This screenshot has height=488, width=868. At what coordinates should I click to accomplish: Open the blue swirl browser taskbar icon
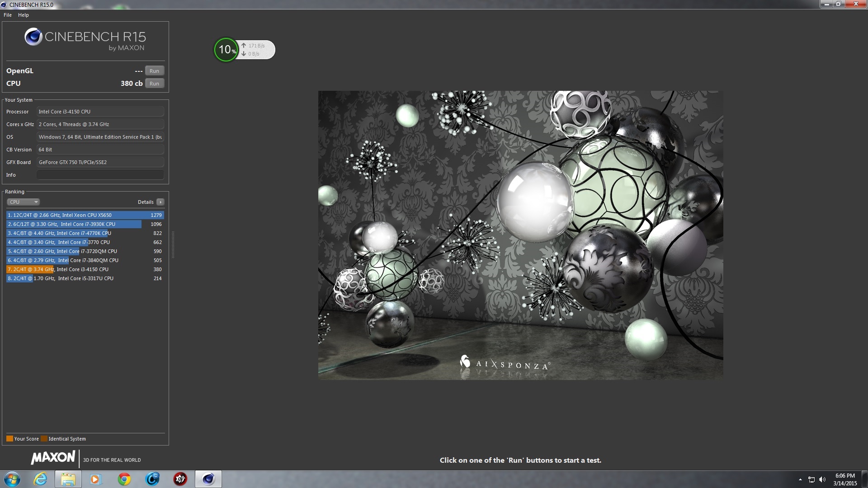click(152, 479)
